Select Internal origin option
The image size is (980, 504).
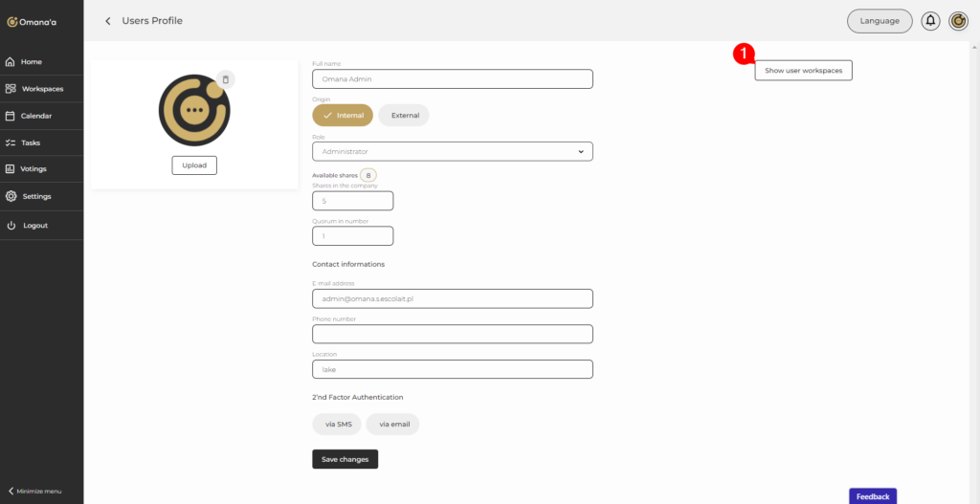343,115
